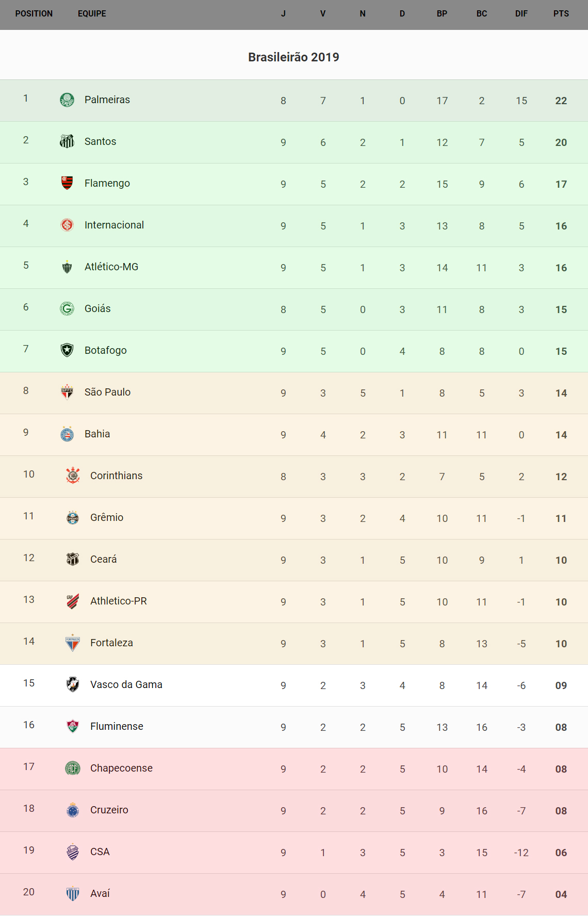This screenshot has height=916, width=588.
Task: Click the Internacional club crest
Action: coord(67,225)
